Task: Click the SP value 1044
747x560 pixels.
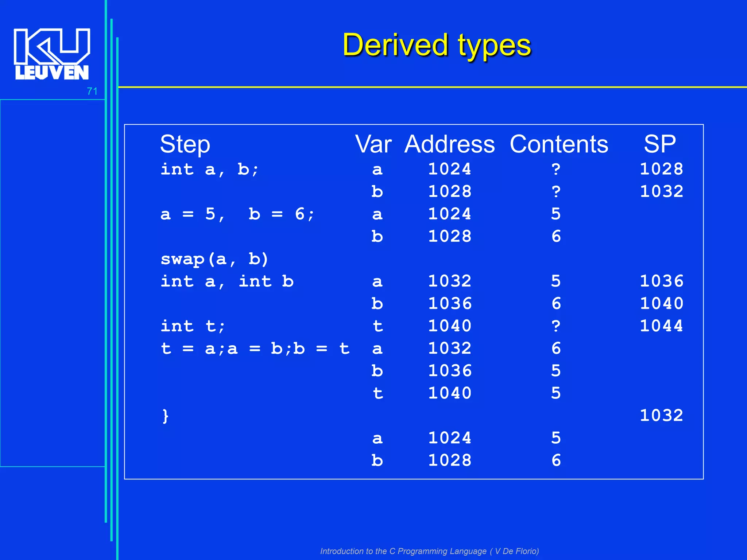Action: 661,326
